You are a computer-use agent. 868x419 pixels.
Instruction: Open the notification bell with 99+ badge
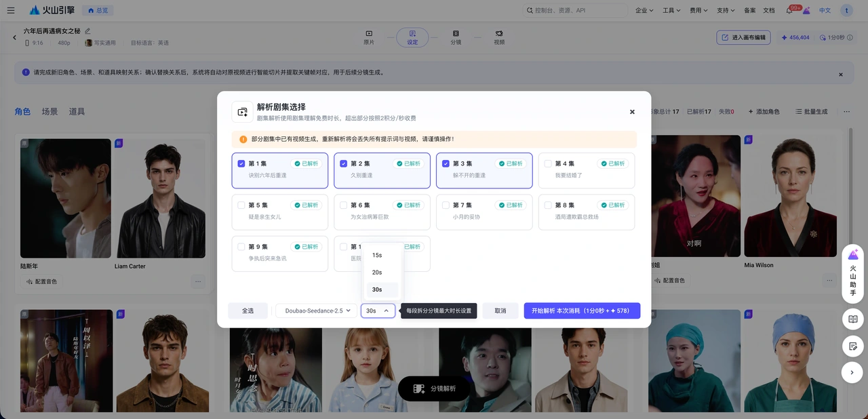click(x=789, y=10)
